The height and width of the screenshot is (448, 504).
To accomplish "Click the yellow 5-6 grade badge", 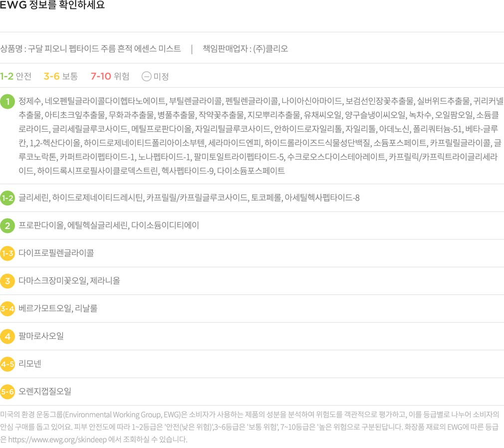I will coord(7,392).
